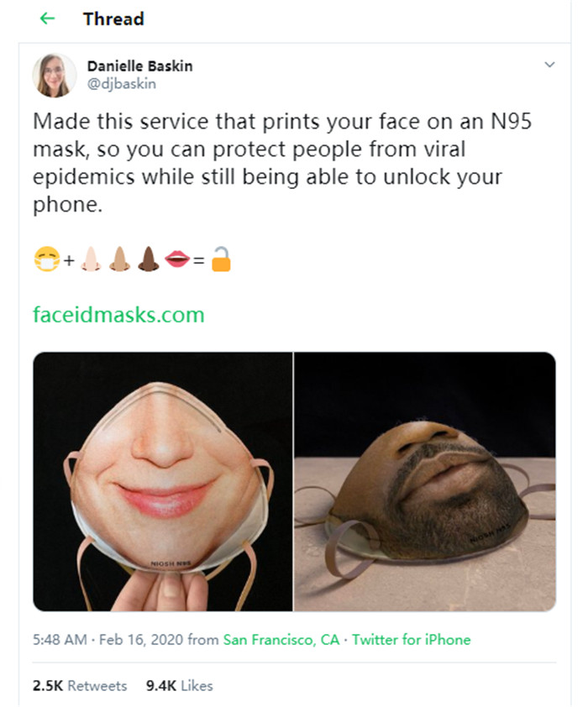Open the bearded man mask photo
Image resolution: width=588 pixels, height=707 pixels.
click(x=425, y=481)
